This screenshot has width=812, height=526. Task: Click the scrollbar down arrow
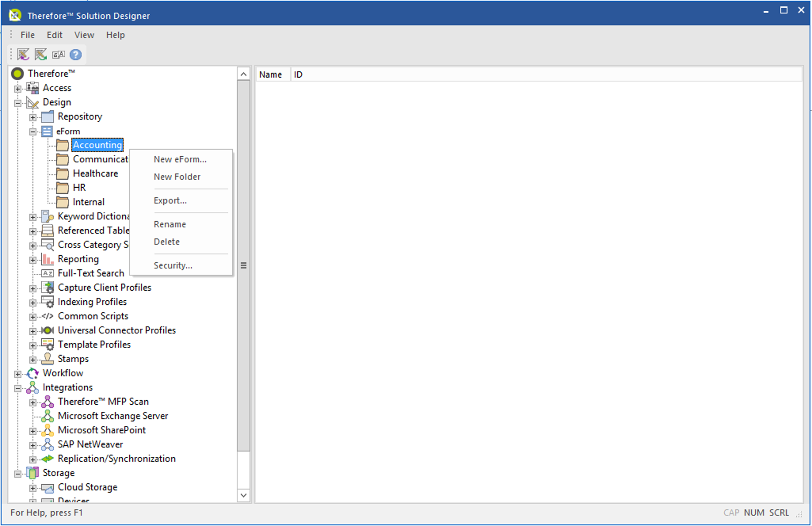(243, 496)
